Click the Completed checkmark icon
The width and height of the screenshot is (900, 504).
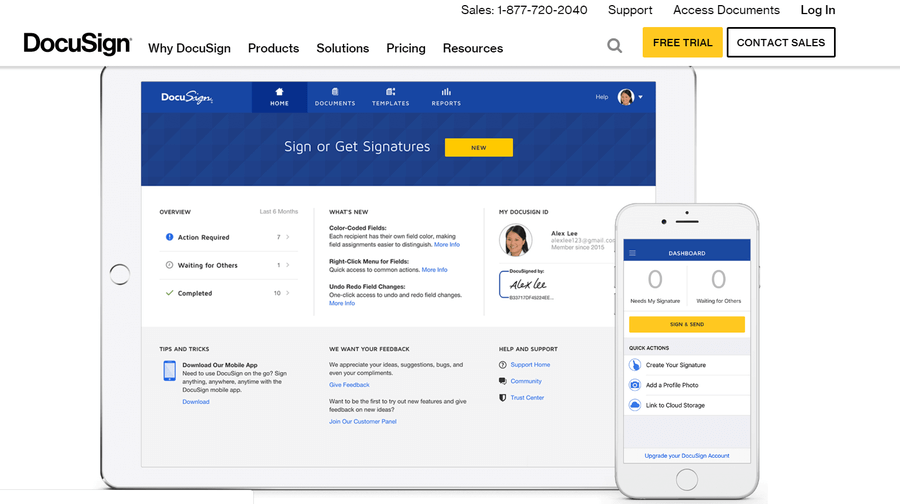[169, 293]
